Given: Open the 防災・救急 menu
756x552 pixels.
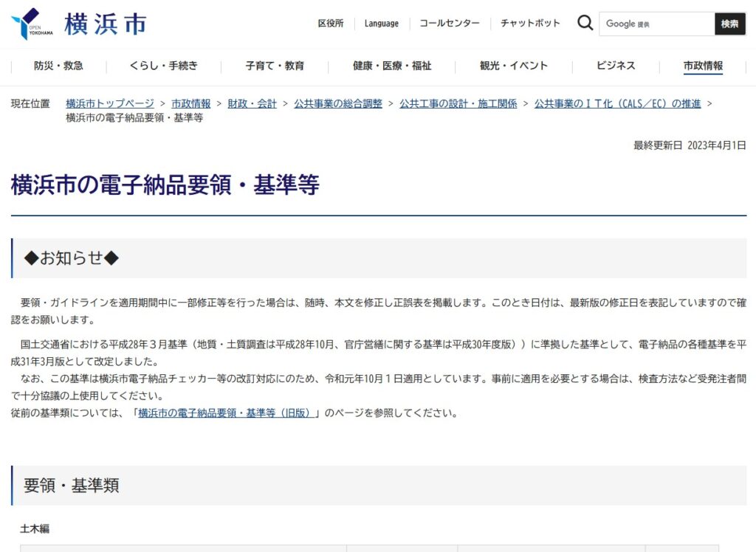Looking at the screenshot, I should pos(58,66).
